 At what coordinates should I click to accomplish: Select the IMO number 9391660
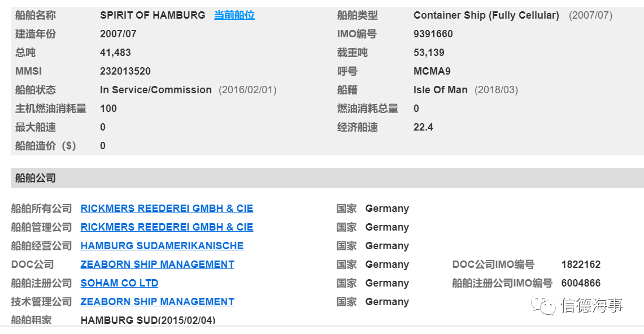(x=433, y=34)
